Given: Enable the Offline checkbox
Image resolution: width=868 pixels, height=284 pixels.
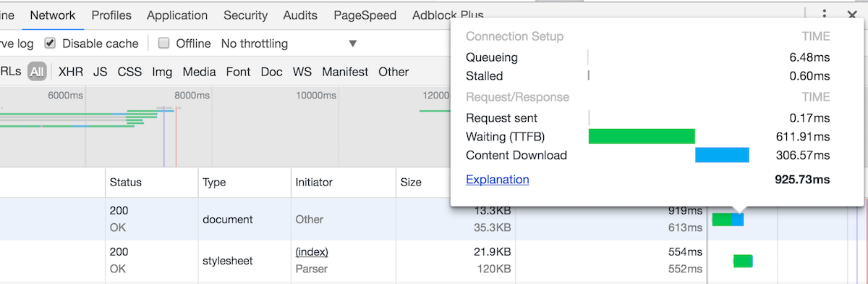Looking at the screenshot, I should tap(163, 43).
